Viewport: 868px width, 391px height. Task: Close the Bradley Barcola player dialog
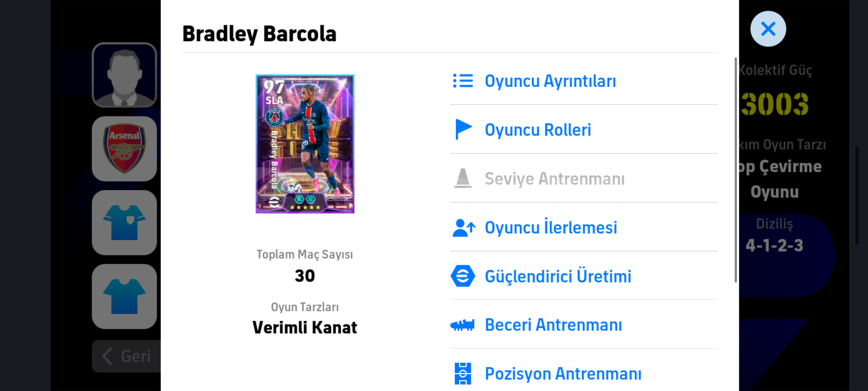[768, 29]
